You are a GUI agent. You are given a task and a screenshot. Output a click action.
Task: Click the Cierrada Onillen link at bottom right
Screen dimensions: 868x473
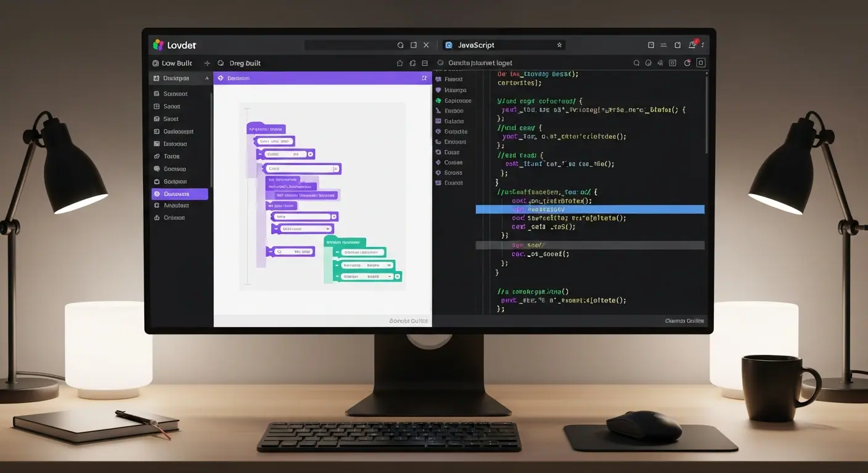683,320
